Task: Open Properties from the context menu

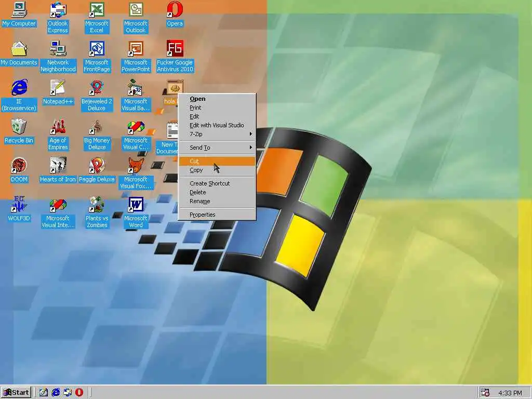Action: (x=217, y=215)
